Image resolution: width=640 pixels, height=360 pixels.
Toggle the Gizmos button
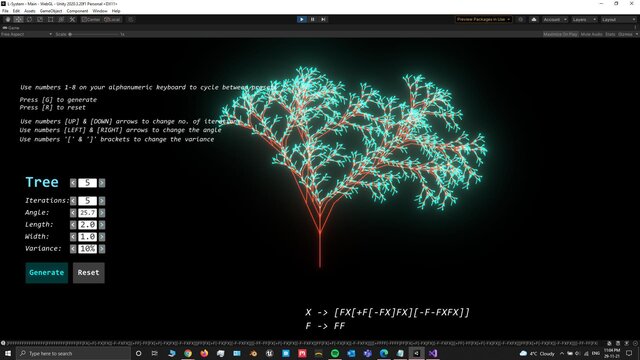tap(625, 34)
